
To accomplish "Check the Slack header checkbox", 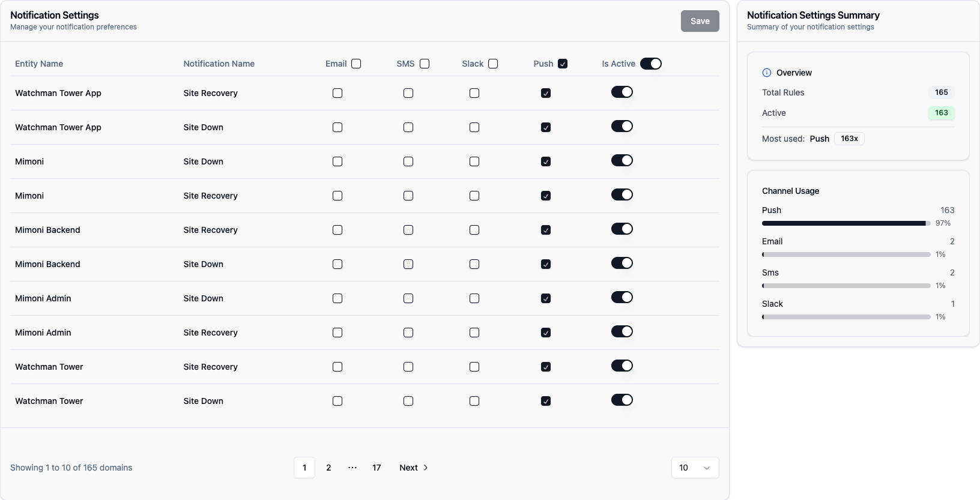I will pos(493,64).
